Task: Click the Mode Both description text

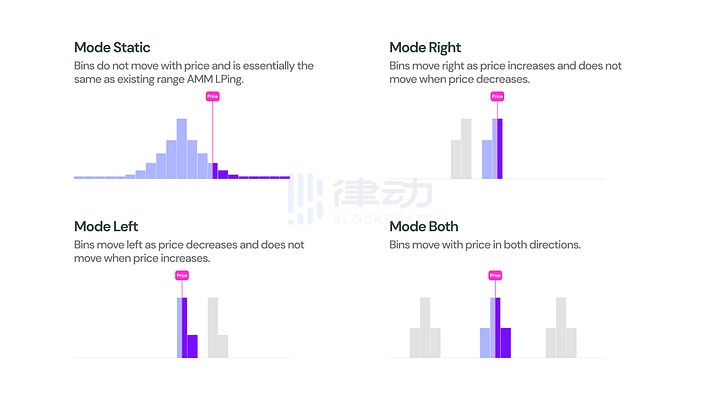Action: 485,245
